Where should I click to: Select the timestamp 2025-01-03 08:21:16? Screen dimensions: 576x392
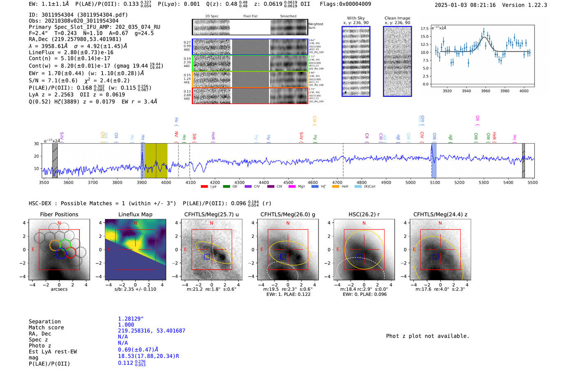coord(465,5)
